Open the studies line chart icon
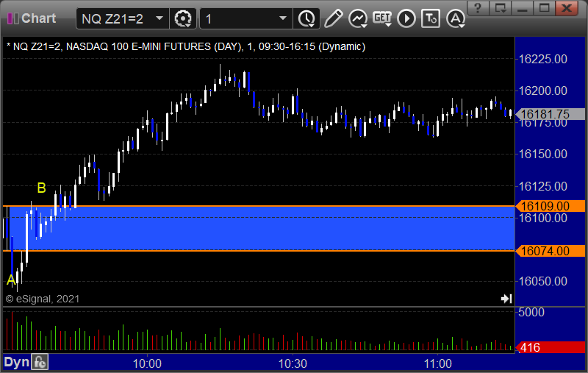The height and width of the screenshot is (373, 588). 358,18
